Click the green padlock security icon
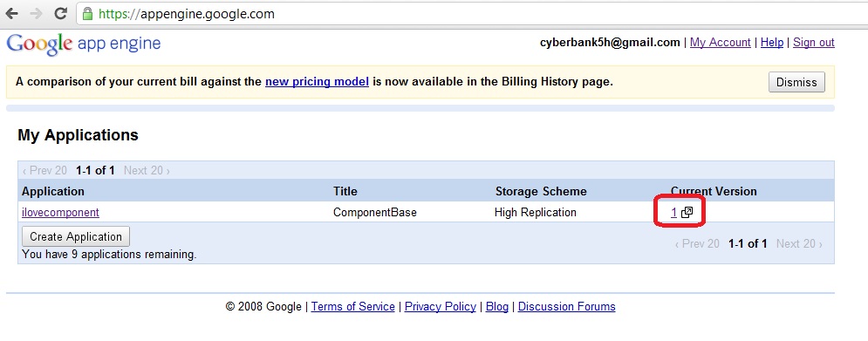The height and width of the screenshot is (341, 868). tap(87, 14)
